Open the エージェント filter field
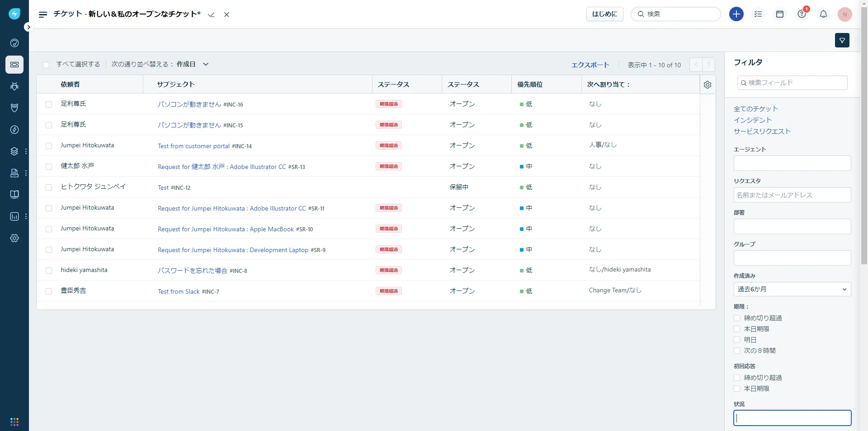 [x=792, y=163]
